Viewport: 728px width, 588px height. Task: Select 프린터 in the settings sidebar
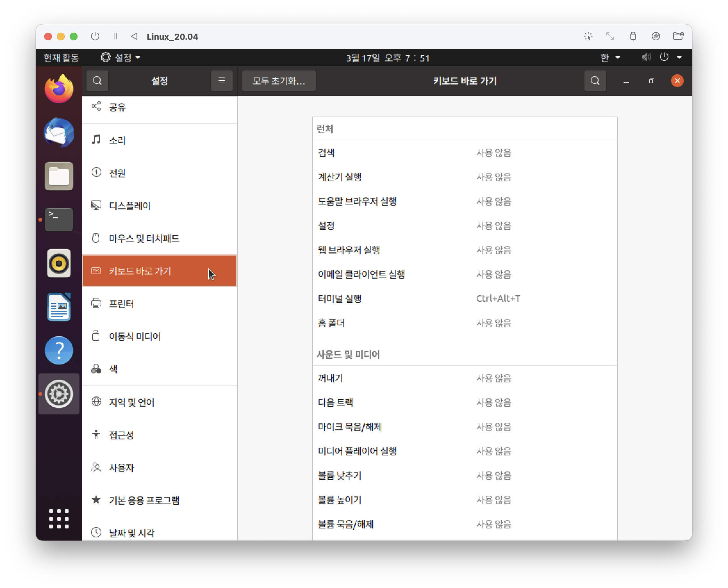[x=121, y=304]
